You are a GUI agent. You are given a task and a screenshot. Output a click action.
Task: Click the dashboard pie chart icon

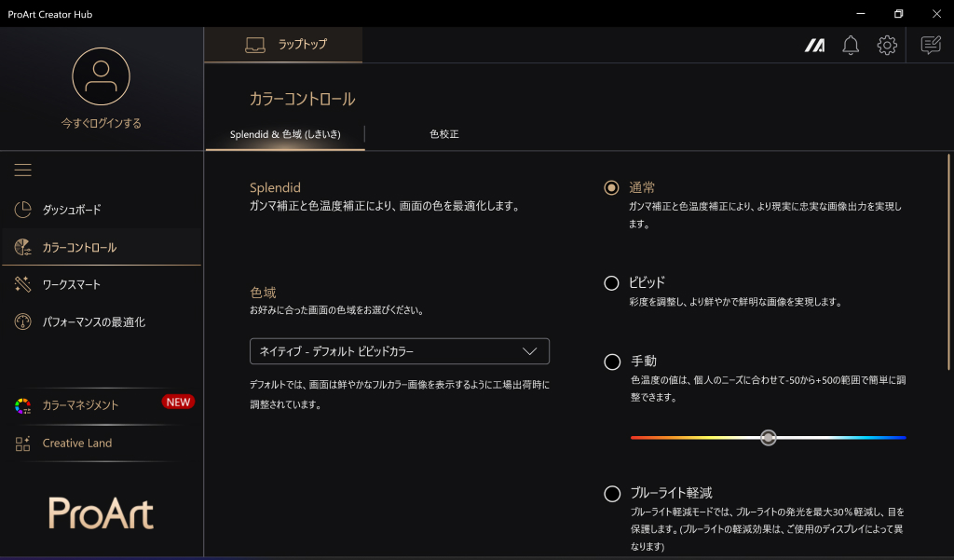pyautogui.click(x=22, y=210)
